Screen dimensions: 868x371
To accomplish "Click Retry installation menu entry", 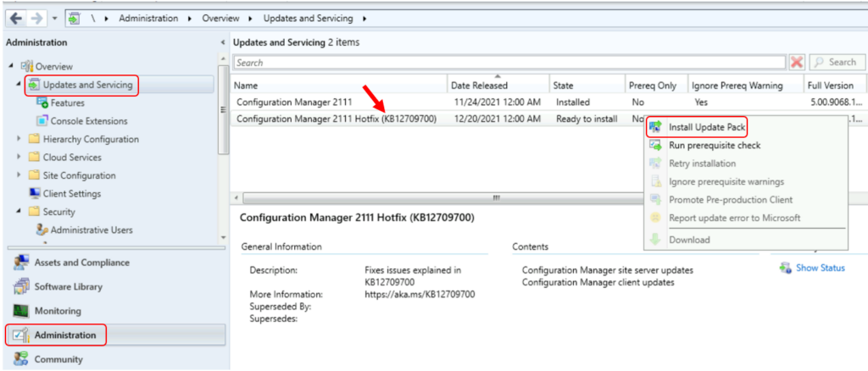I will 703,163.
